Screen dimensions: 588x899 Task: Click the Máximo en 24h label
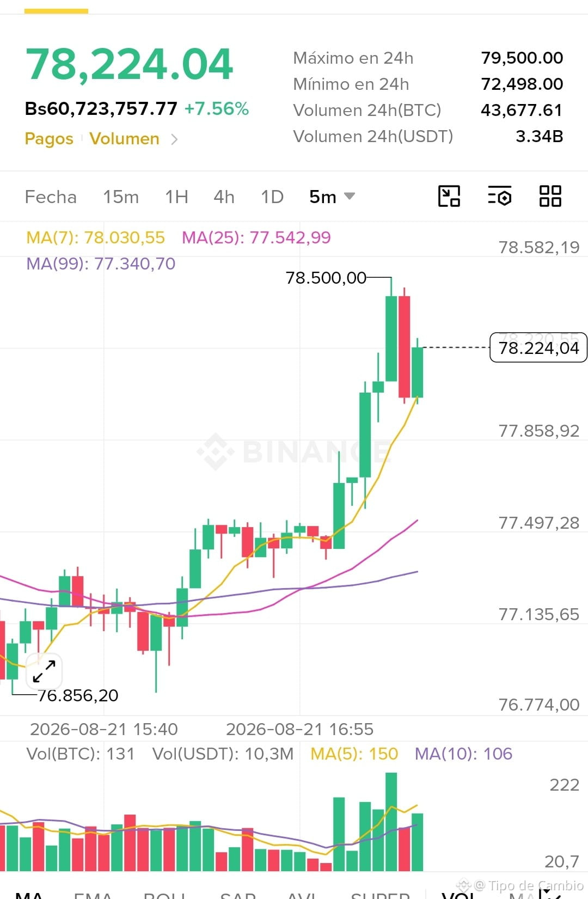coord(353,58)
